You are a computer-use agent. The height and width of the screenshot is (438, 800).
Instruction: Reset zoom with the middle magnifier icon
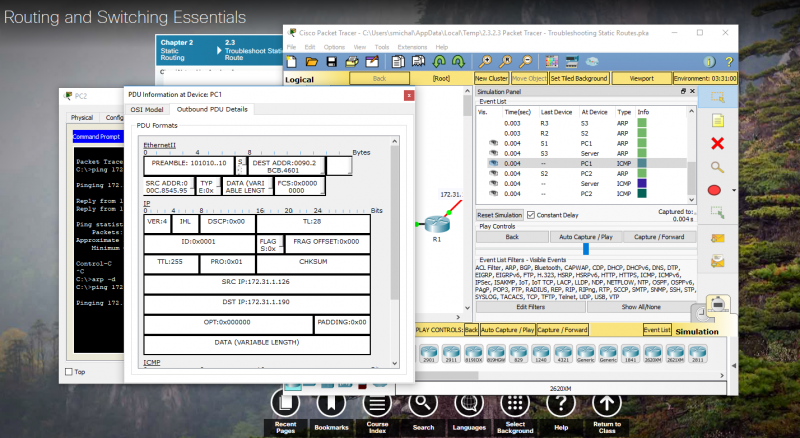(x=505, y=62)
